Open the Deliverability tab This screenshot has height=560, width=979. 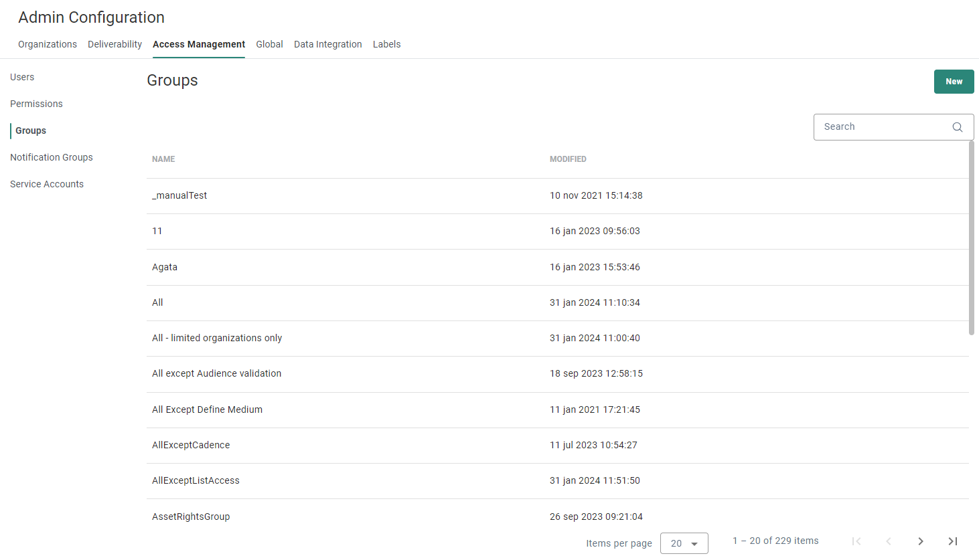pos(115,44)
